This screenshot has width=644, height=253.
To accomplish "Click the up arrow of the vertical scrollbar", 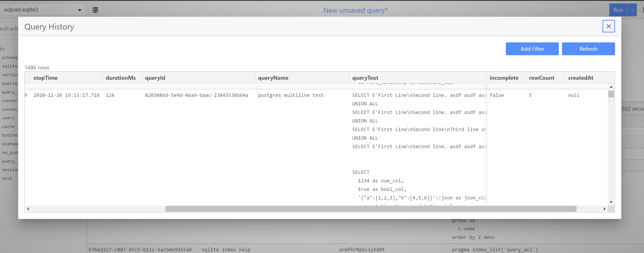I will click(611, 87).
